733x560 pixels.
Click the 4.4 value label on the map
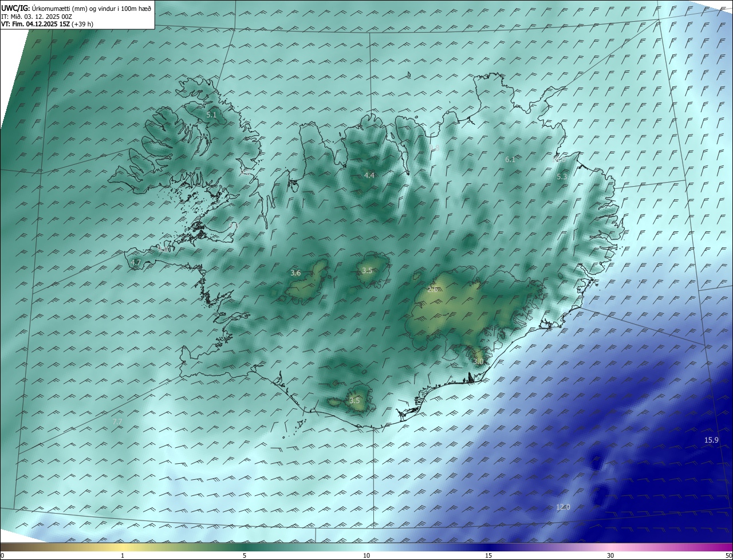(x=369, y=175)
